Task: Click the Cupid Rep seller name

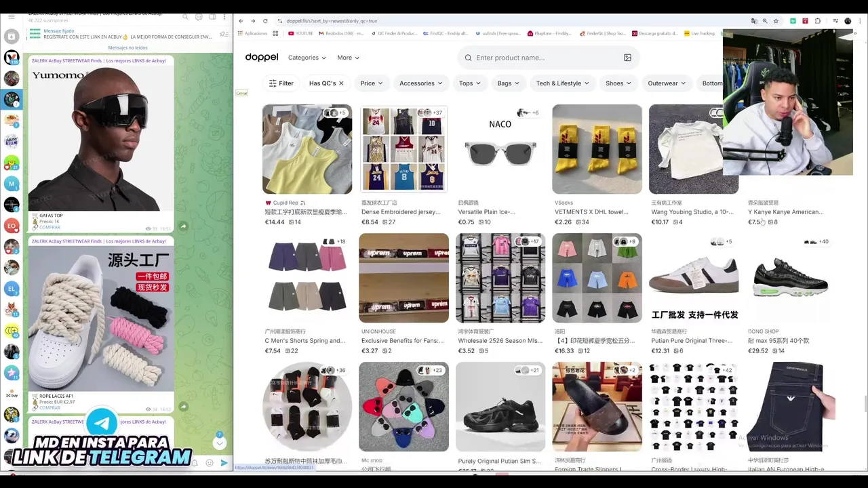Action: pos(285,203)
